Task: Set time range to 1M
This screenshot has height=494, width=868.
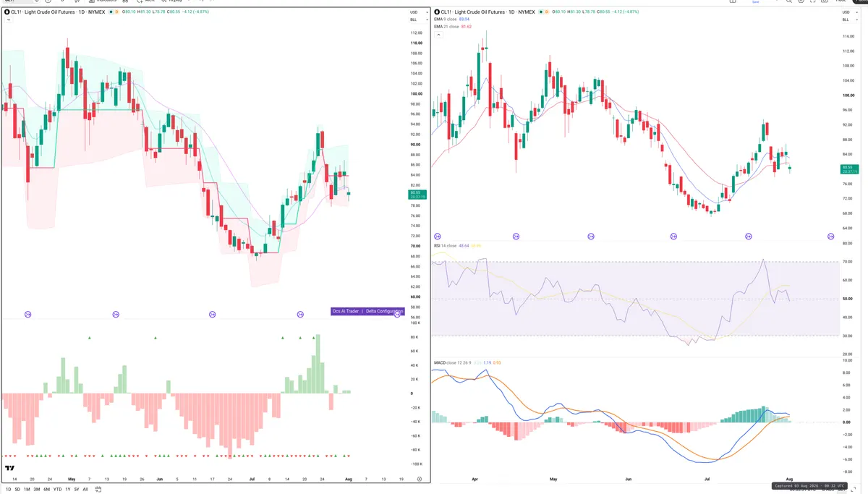Action: click(27, 490)
